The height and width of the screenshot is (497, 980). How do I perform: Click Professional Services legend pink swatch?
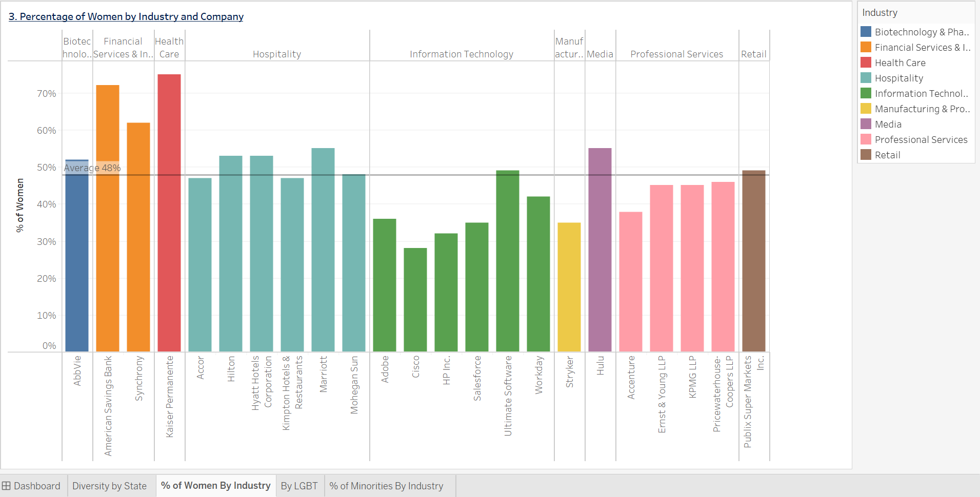tap(866, 139)
